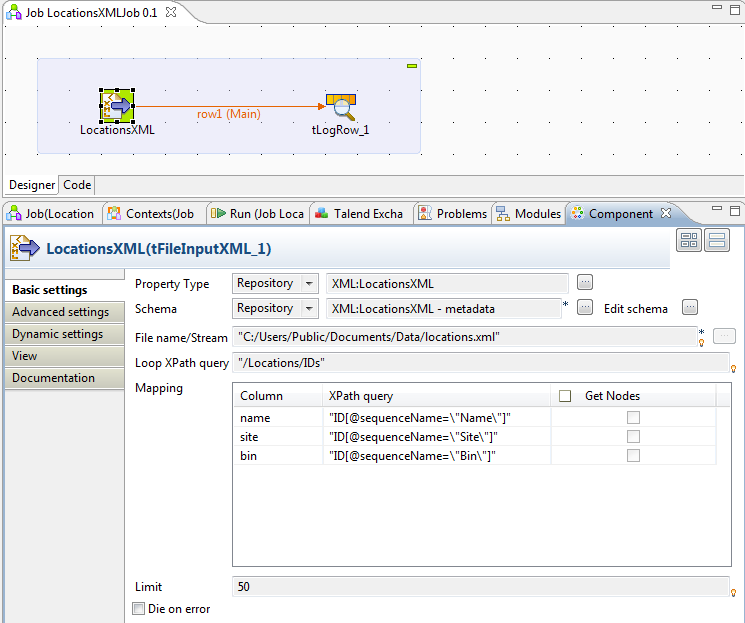Click the XML:LocationsXML property field
Image resolution: width=745 pixels, height=623 pixels.
447,284
